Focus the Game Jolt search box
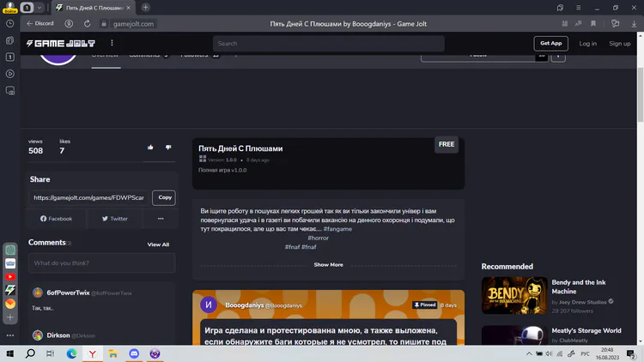 click(x=328, y=44)
